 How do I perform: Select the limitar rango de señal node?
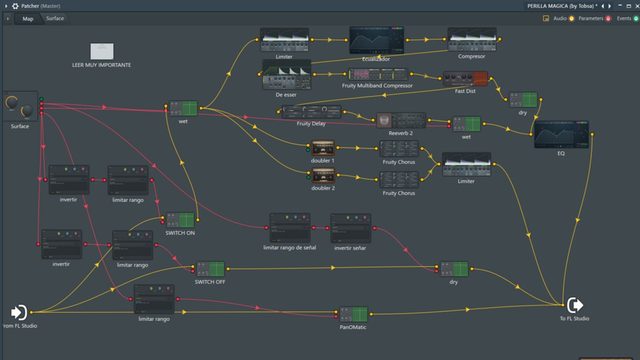(290, 228)
